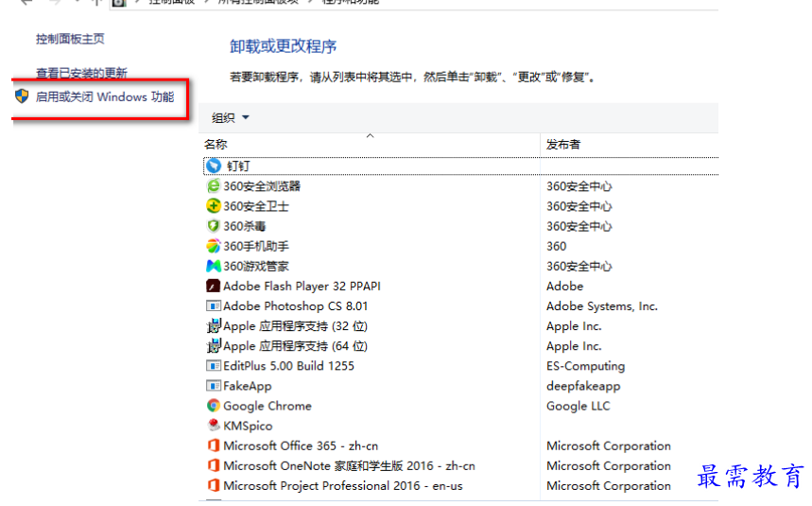Click the Adobe Flash Player icon
This screenshot has height=506, width=812.
[214, 286]
